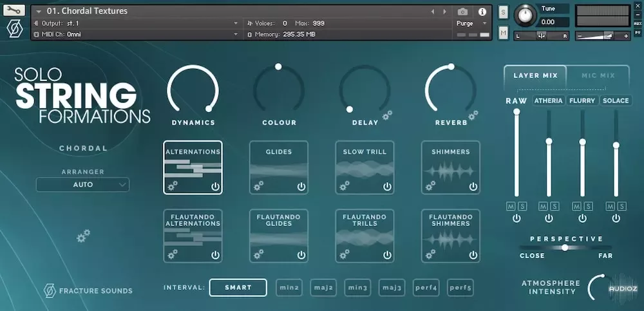This screenshot has width=644, height=311.
Task: Select the perf4 interval button
Action: pos(426,288)
